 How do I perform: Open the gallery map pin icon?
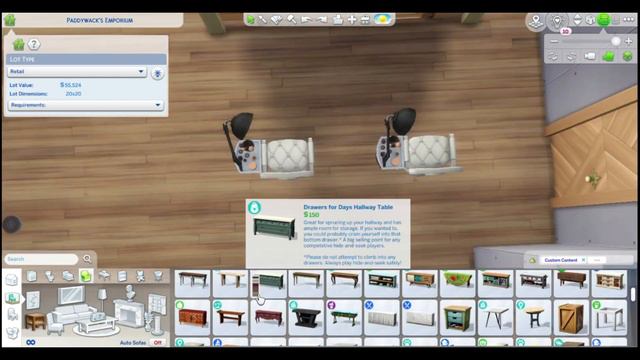click(x=536, y=21)
